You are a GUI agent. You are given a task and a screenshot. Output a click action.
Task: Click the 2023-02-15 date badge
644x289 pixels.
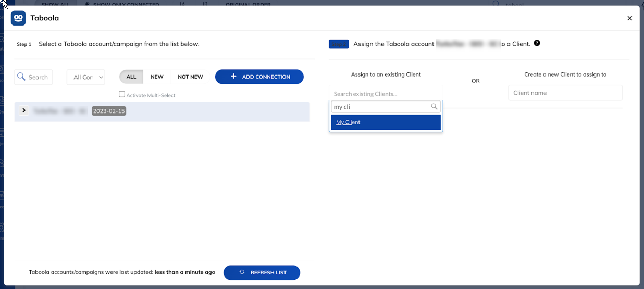click(109, 111)
